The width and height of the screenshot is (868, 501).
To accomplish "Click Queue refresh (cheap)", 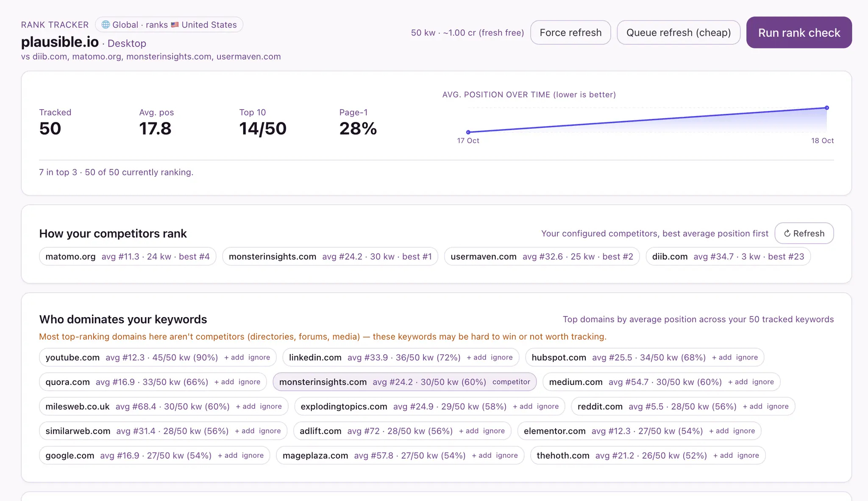I will click(679, 33).
